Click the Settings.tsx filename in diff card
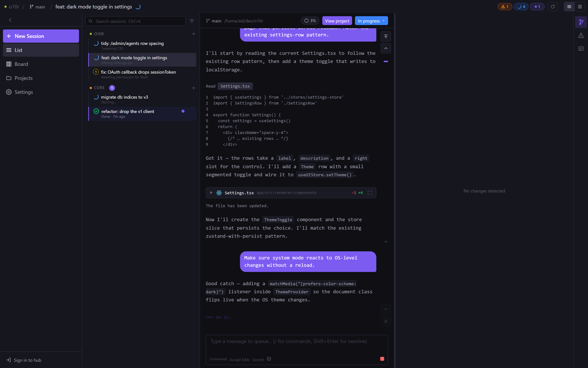 pyautogui.click(x=239, y=193)
